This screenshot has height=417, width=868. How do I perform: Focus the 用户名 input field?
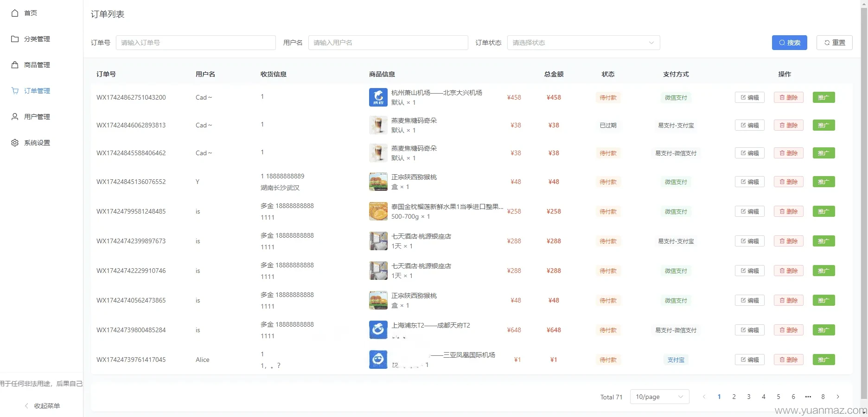388,43
